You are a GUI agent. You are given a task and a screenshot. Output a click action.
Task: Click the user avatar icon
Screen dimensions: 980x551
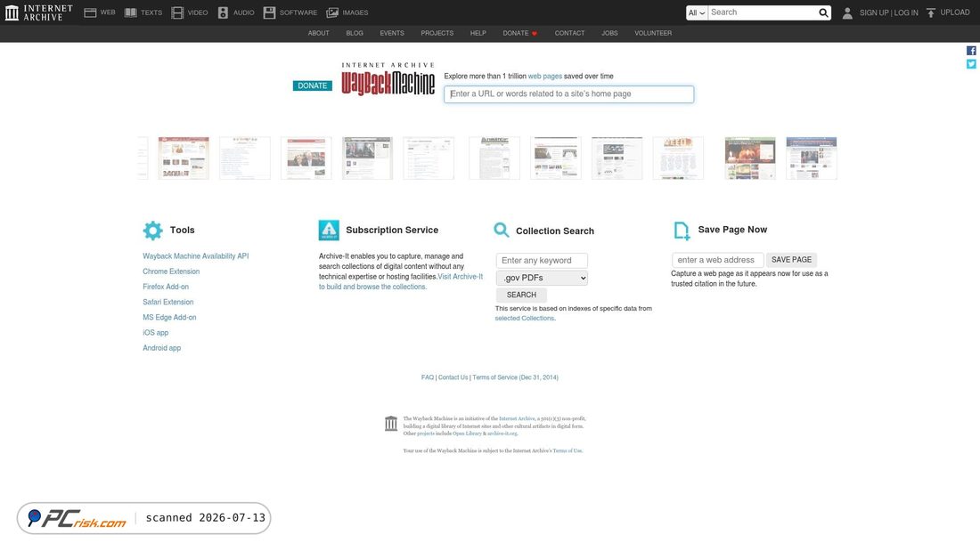tap(847, 13)
